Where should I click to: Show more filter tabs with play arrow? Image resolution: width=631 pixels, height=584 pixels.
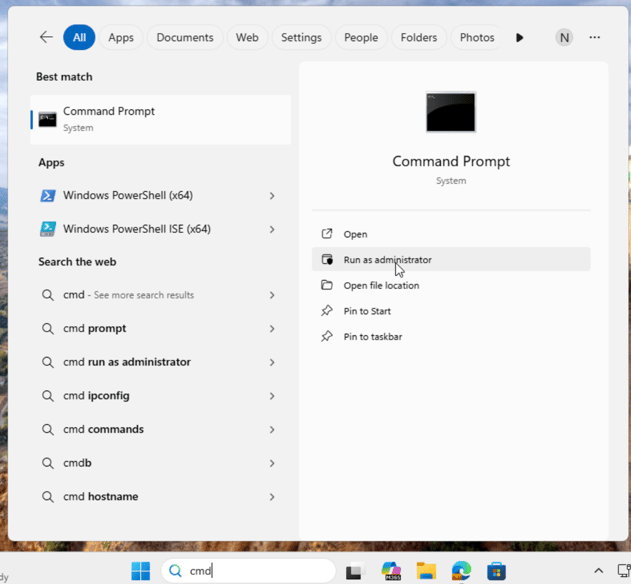click(x=520, y=37)
